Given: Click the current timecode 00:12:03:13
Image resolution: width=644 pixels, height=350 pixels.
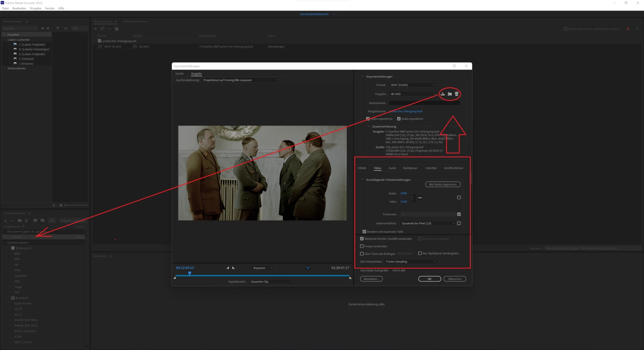Looking at the screenshot, I should click(185, 268).
